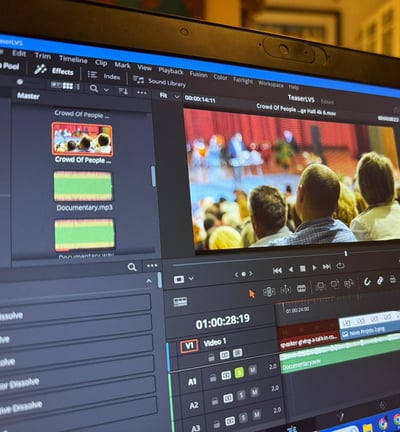Lock audio track A1
Image resolution: width=400 pixels, height=432 pixels.
[213, 378]
